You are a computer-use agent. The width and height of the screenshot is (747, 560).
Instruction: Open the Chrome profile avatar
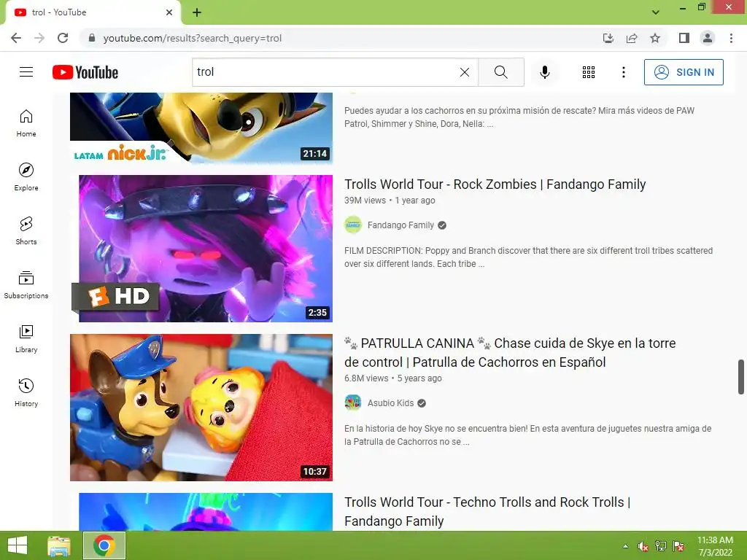(708, 38)
